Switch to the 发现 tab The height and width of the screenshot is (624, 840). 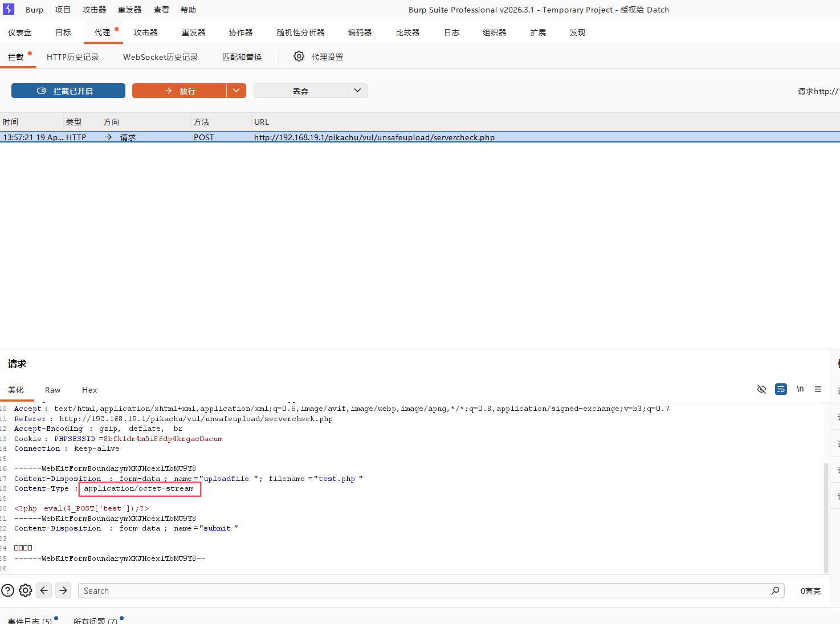(x=577, y=32)
